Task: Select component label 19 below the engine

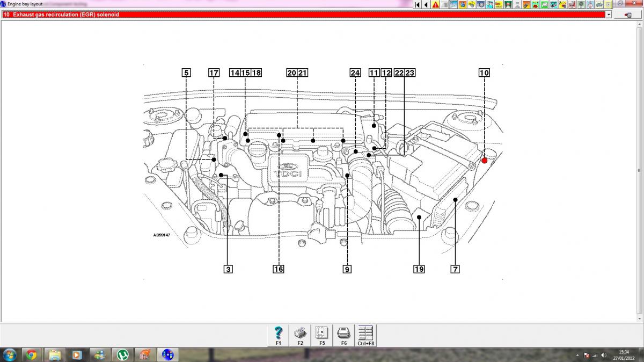Action: click(x=419, y=269)
